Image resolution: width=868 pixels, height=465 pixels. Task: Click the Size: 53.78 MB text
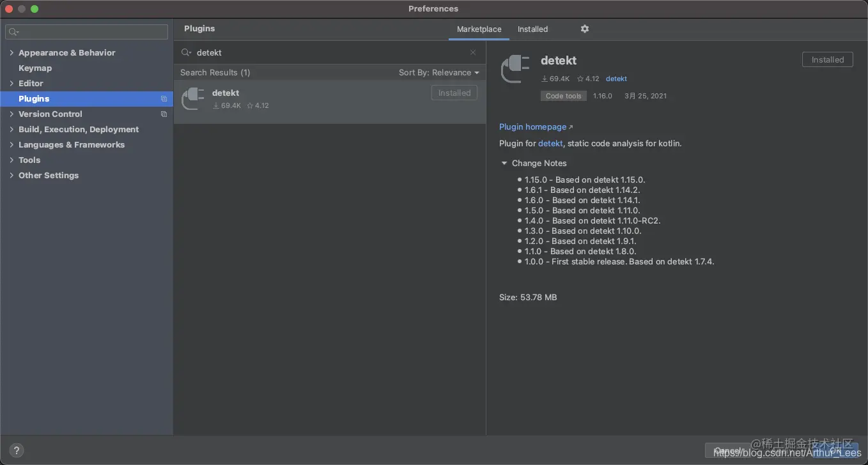(x=528, y=298)
